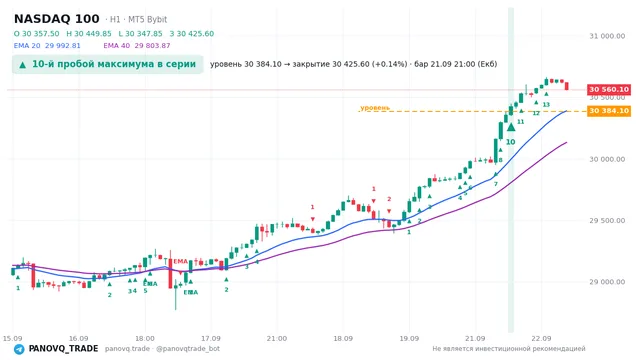
Task: Click the red number 2 sell marker
Action: 389,199
